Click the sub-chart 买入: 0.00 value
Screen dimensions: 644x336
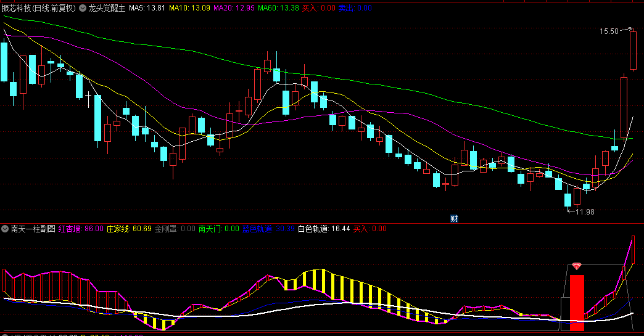click(x=370, y=229)
